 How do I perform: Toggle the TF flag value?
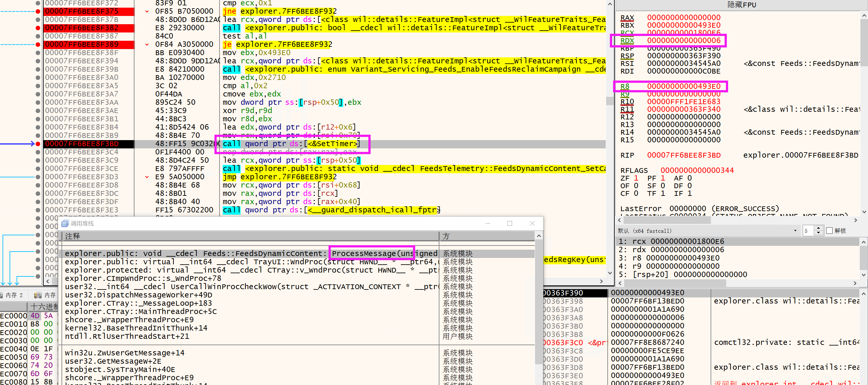point(663,194)
